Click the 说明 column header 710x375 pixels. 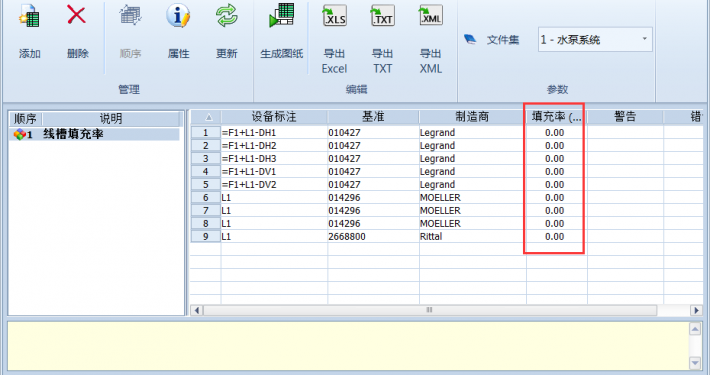pyautogui.click(x=111, y=119)
